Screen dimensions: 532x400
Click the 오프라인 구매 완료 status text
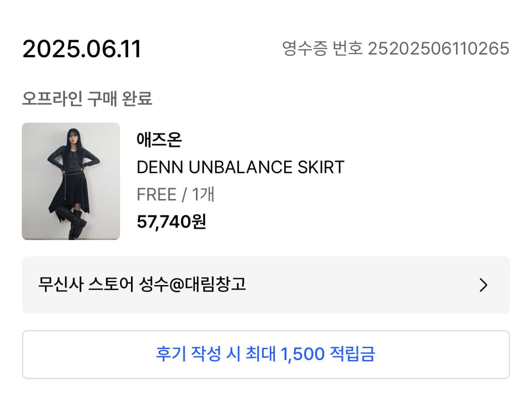[x=87, y=99]
